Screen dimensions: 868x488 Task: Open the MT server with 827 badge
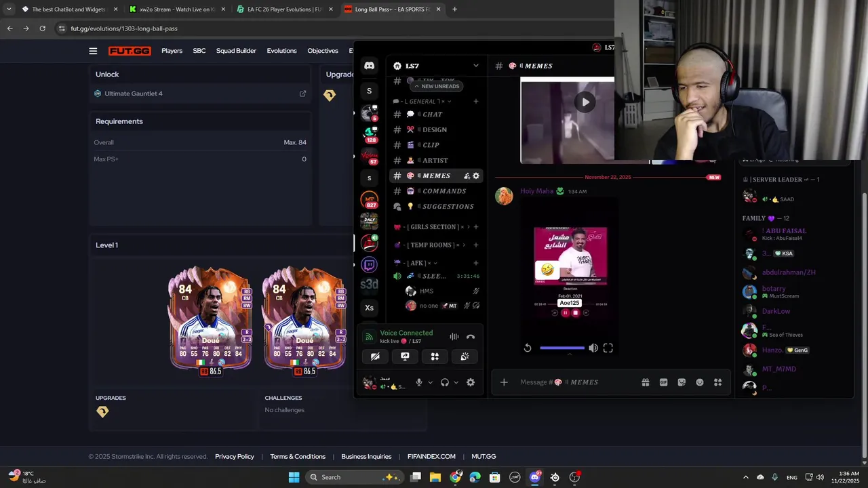[369, 200]
